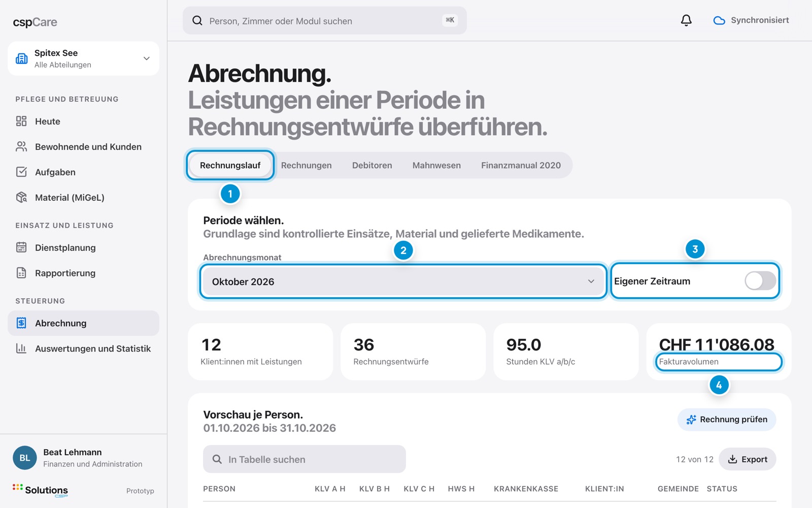Sort by the KLIENT:IN column
812x508 pixels.
[x=604, y=489]
